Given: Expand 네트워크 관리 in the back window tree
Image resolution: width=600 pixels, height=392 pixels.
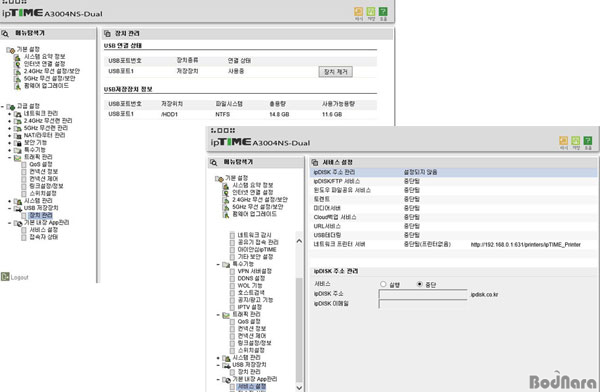Looking at the screenshot, I should [10, 114].
